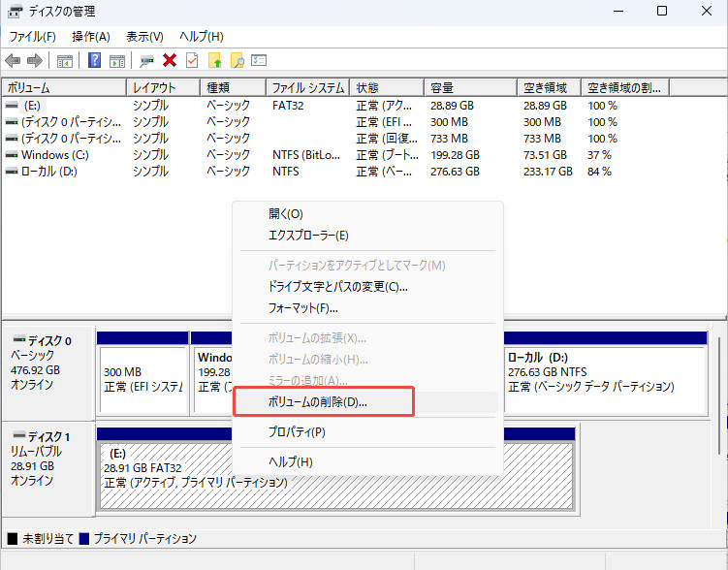
Task: Click the FAT32 file system cell
Action: (x=288, y=106)
